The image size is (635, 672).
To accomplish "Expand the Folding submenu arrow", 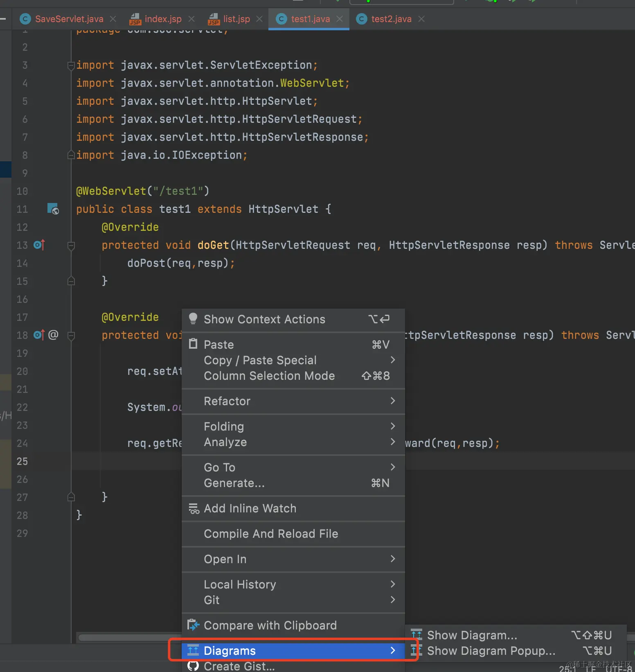I will [x=393, y=426].
